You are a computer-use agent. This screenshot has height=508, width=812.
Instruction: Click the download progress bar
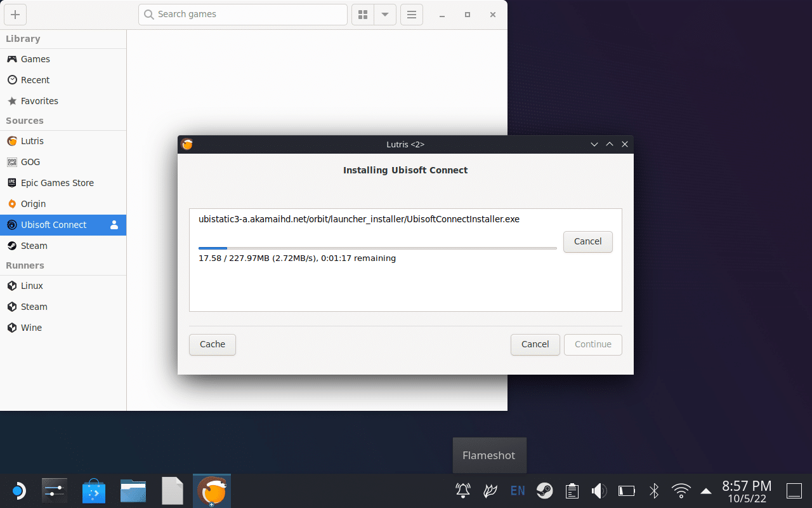click(x=377, y=248)
